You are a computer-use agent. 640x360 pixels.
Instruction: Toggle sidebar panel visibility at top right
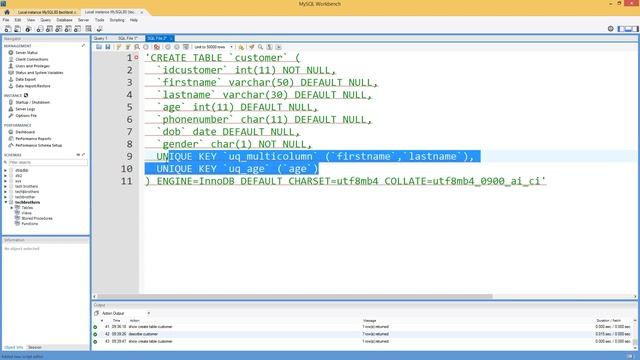621,29
